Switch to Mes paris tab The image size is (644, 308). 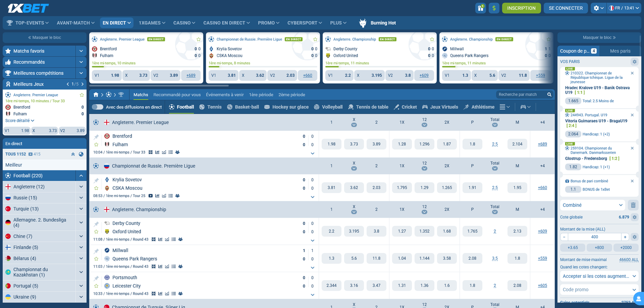pos(620,51)
